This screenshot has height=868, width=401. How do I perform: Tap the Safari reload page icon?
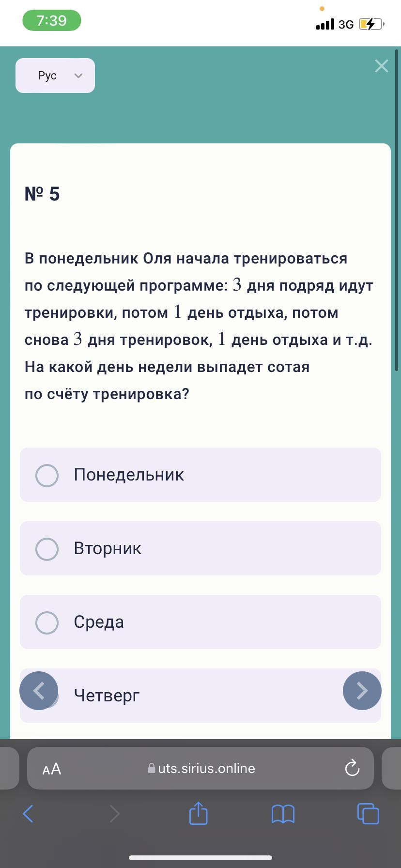point(352,768)
